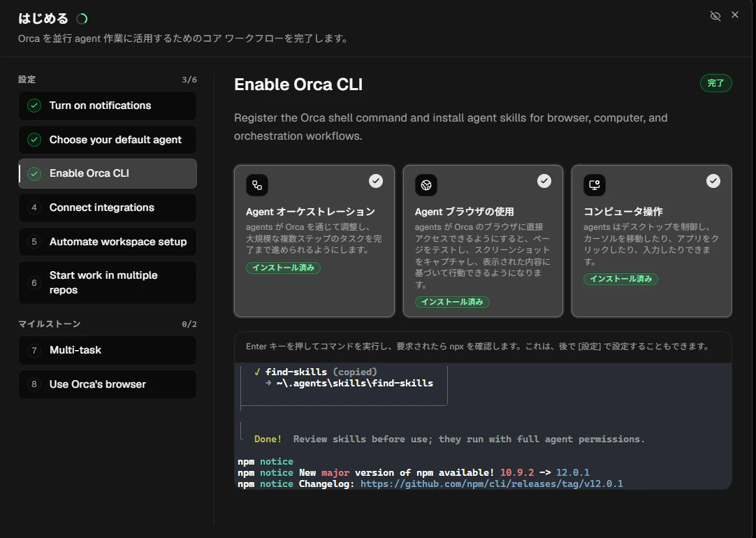Click the 完了 status badge
The image size is (756, 538).
(x=716, y=83)
